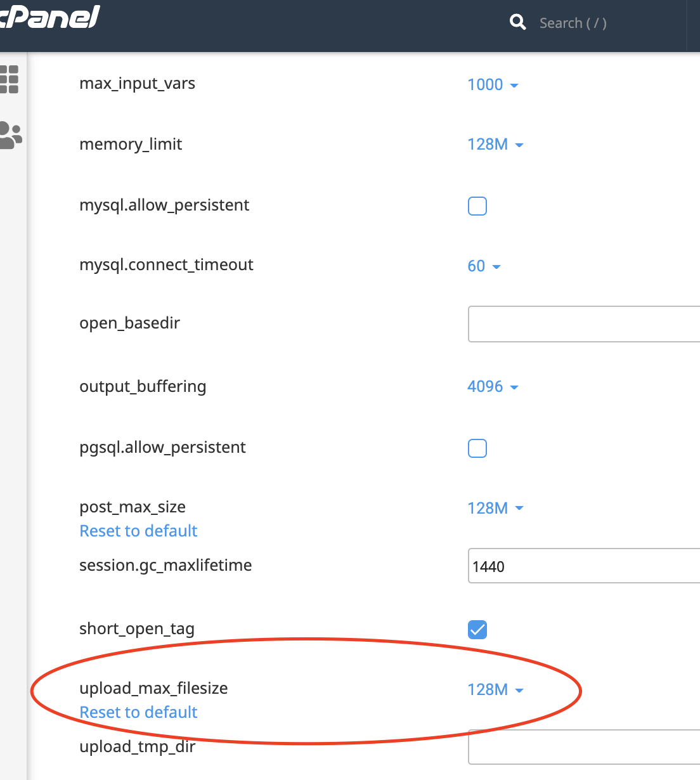Reset post_max_size to default
Screen dimensions: 700x780
[138, 531]
